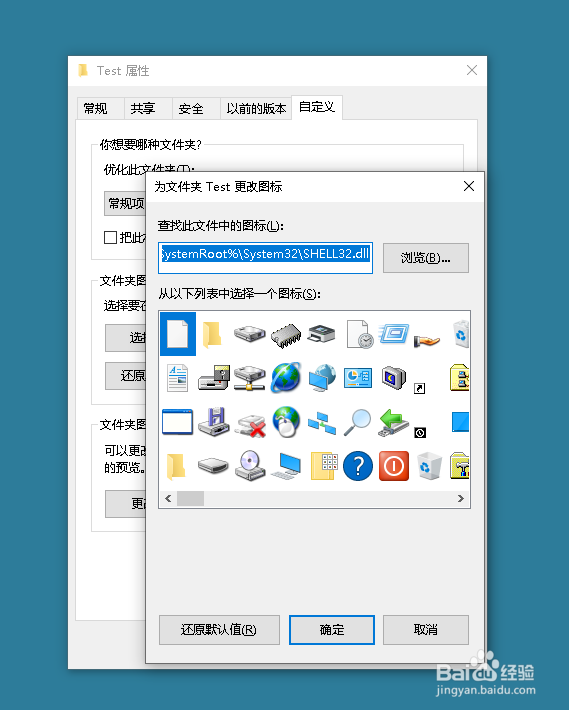Select the hard disk drive icon in top row
This screenshot has height=710, width=569.
tap(249, 334)
